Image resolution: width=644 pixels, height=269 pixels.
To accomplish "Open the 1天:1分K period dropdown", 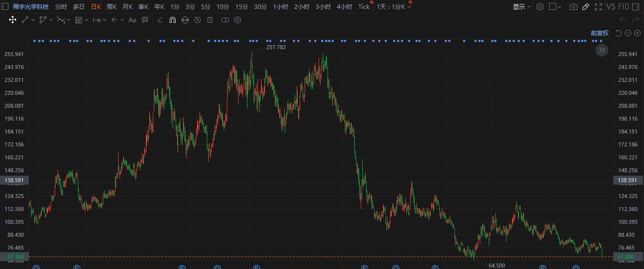I will pyautogui.click(x=393, y=7).
